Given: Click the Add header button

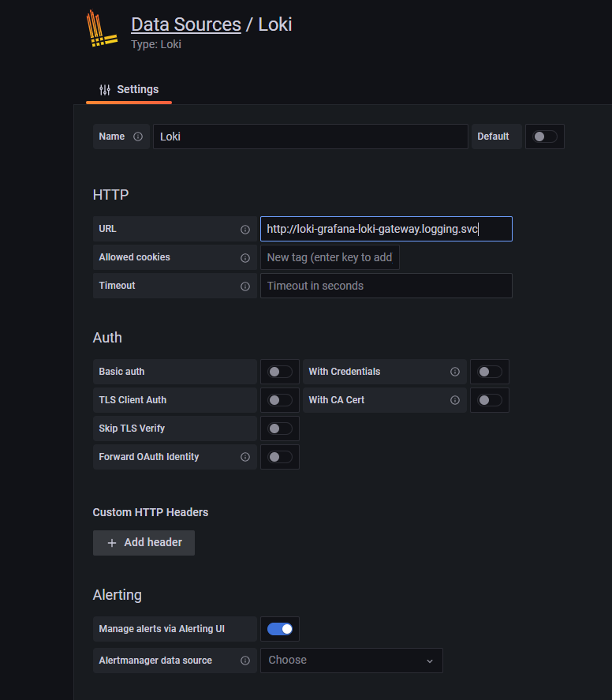Looking at the screenshot, I should click(x=144, y=543).
